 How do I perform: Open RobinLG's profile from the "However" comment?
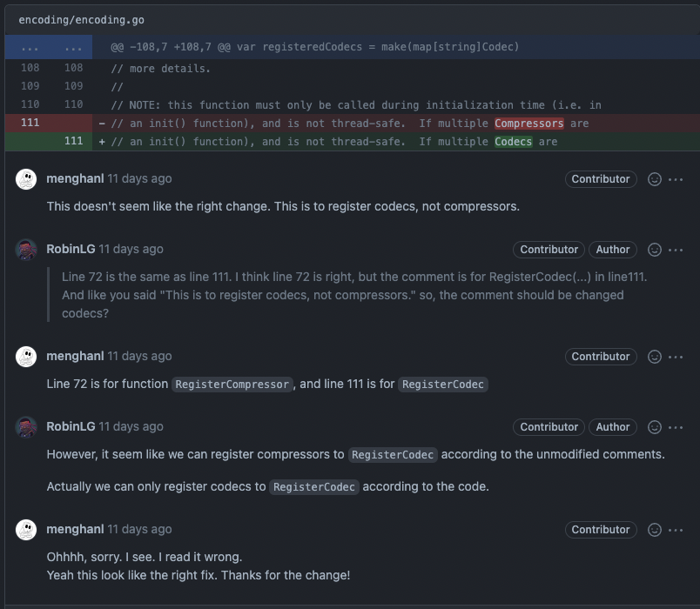coord(71,427)
